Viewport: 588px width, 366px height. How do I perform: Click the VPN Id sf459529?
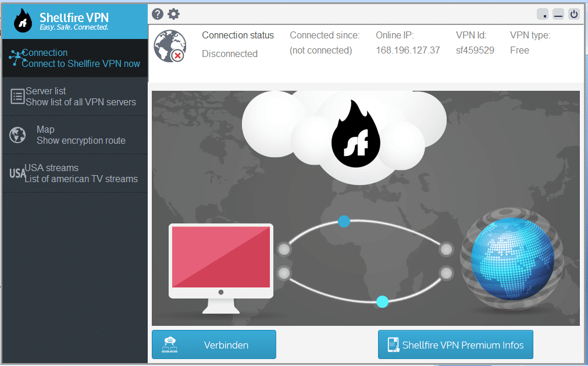coord(475,50)
